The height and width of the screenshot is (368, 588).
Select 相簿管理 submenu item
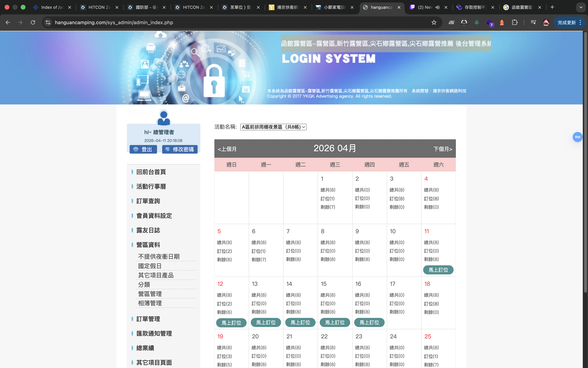150,303
